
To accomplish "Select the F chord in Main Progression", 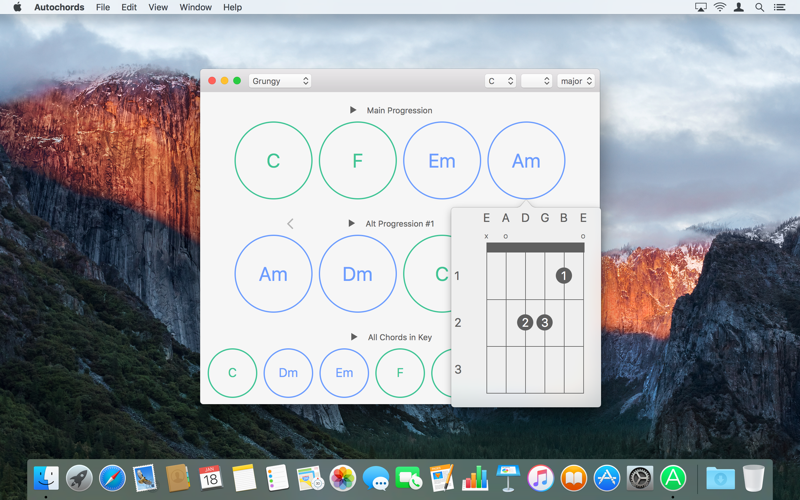I will (x=358, y=160).
